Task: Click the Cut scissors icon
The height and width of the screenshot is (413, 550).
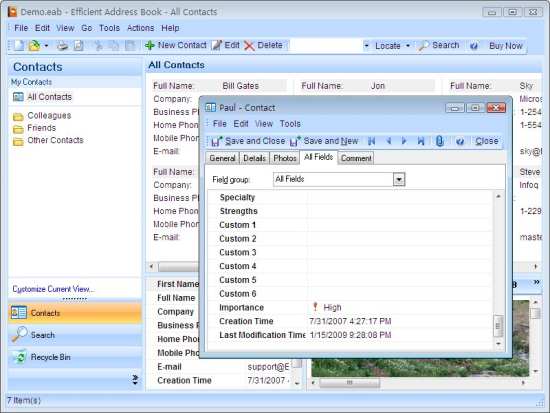Action: [99, 46]
